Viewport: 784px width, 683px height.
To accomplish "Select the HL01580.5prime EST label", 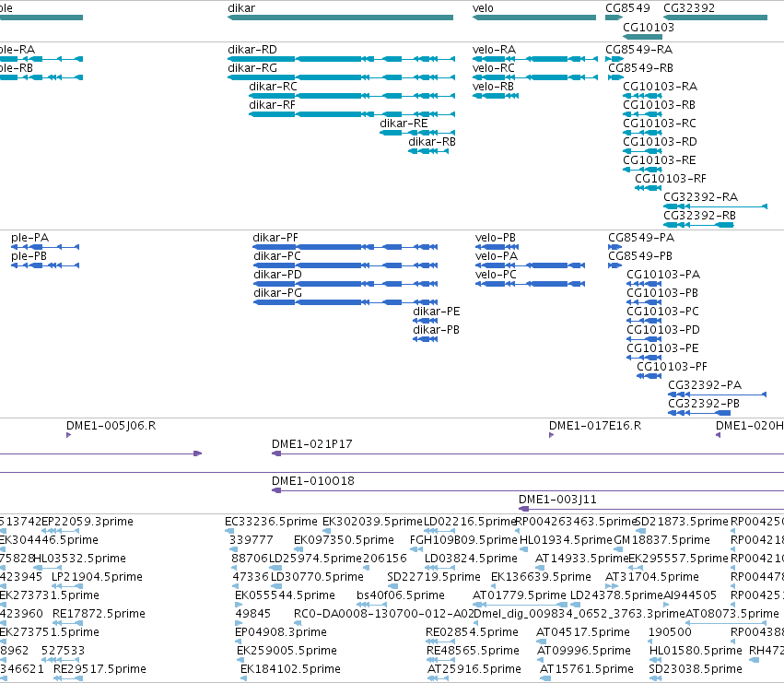I will (696, 651).
